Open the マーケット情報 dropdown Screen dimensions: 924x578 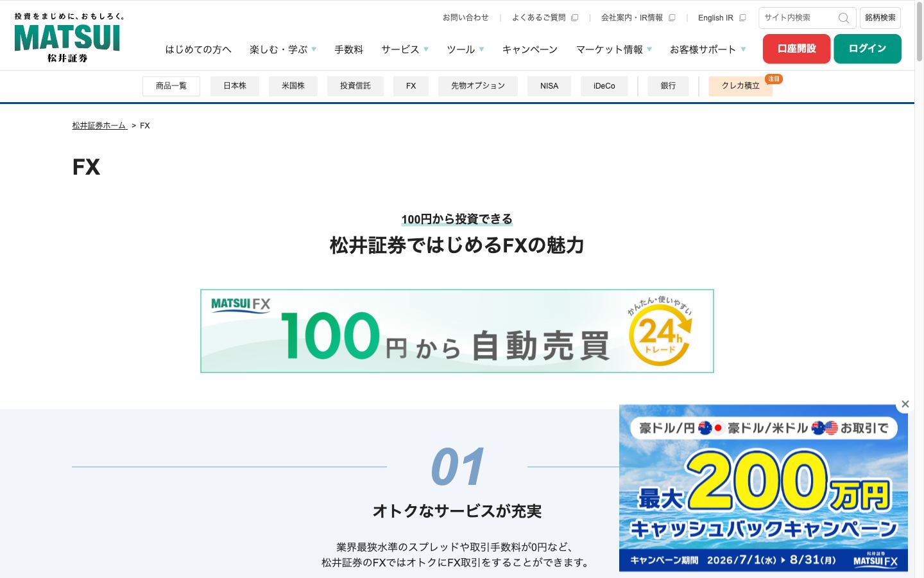pyautogui.click(x=614, y=49)
